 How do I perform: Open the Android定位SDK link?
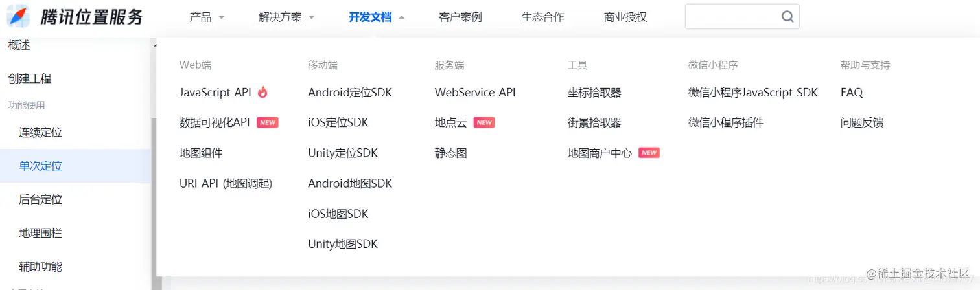click(350, 93)
